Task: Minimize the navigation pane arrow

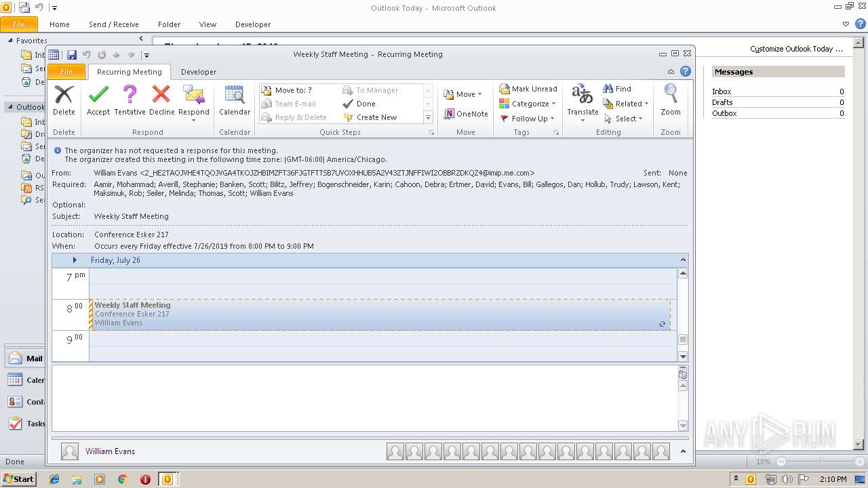Action: (141, 39)
